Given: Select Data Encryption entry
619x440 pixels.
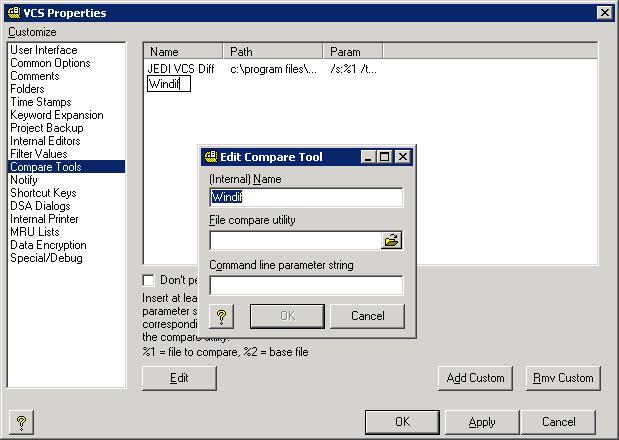Looking at the screenshot, I should coord(66,245).
